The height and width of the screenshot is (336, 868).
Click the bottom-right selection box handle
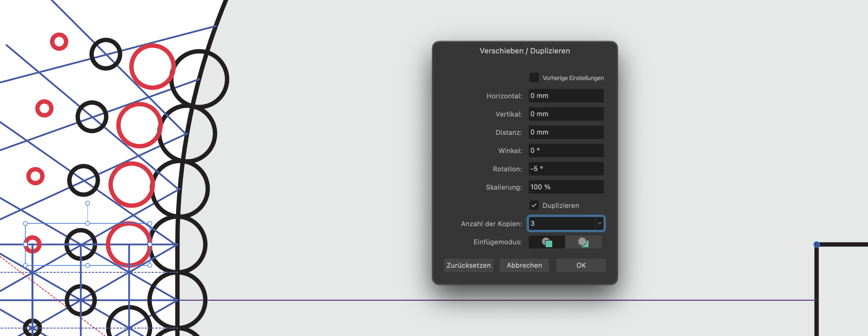click(x=150, y=265)
